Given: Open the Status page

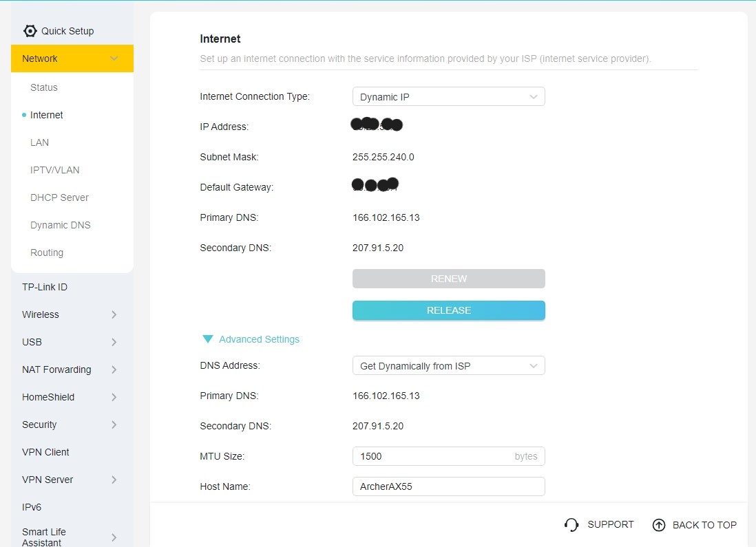Looking at the screenshot, I should coord(44,87).
